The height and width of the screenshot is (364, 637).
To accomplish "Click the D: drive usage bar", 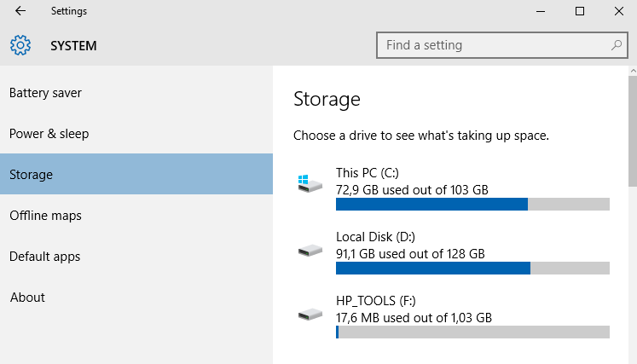I will tap(472, 269).
